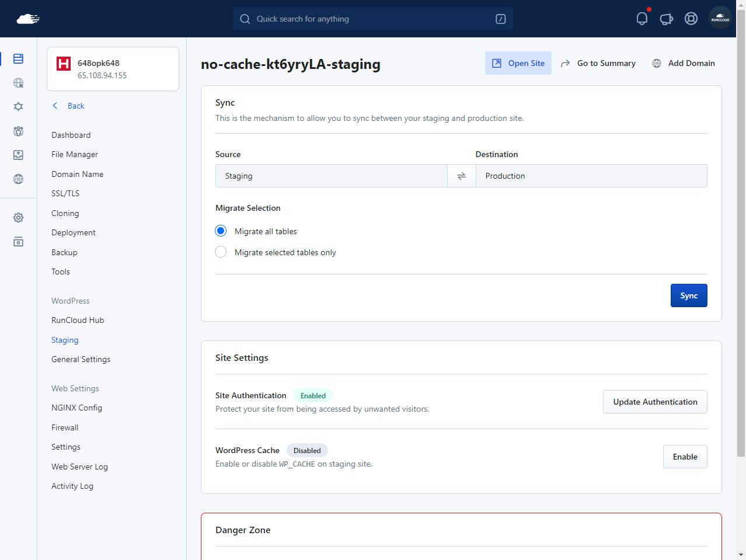This screenshot has height=560, width=746.
Task: Click the servers icon in the left rail
Action: [x=18, y=58]
